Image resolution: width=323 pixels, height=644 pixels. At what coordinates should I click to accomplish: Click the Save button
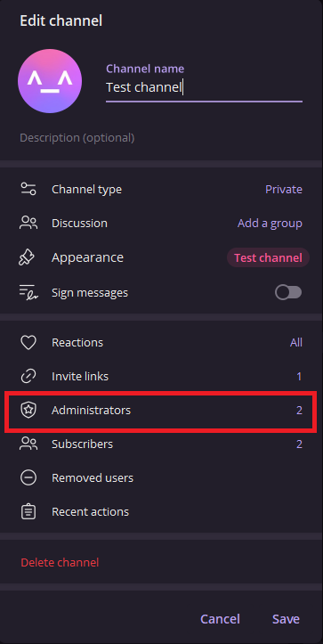(286, 619)
